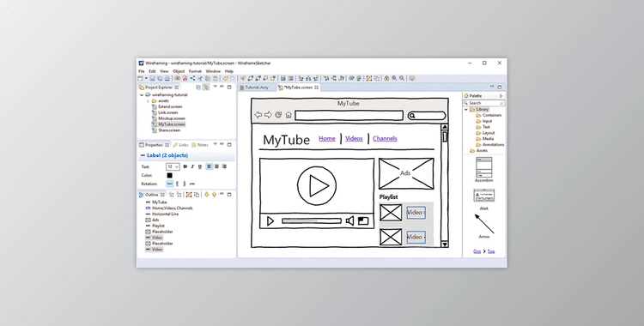Image resolution: width=644 pixels, height=326 pixels.
Task: Switch to the Tutorial.story tab
Action: (257, 88)
